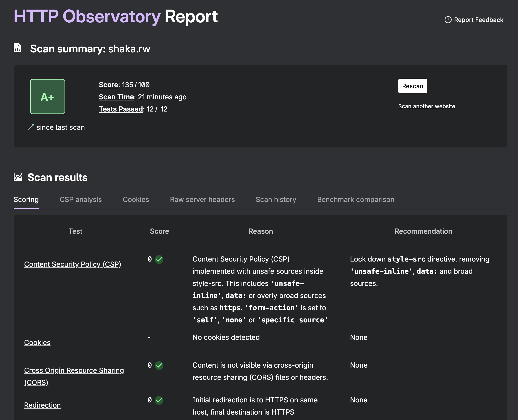The height and width of the screenshot is (420, 518).
Task: Click the Report Feedback exclamation icon
Action: (x=448, y=20)
